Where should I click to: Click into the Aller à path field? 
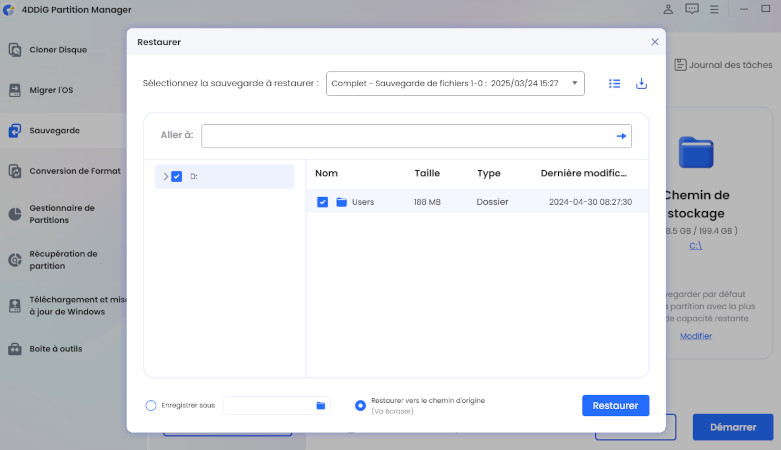(x=405, y=136)
